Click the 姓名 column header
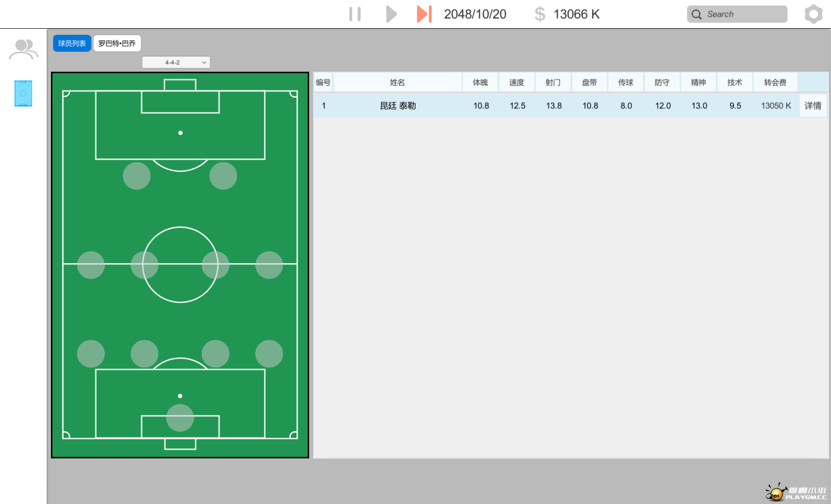The height and width of the screenshot is (504, 831). pyautogui.click(x=397, y=83)
